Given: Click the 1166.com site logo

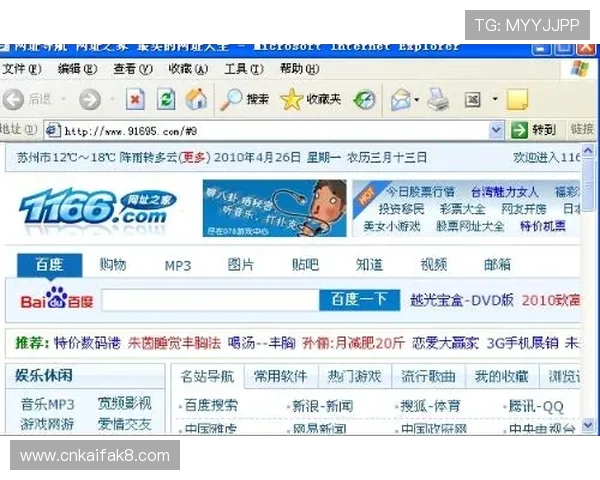Looking at the screenshot, I should pos(98,207).
